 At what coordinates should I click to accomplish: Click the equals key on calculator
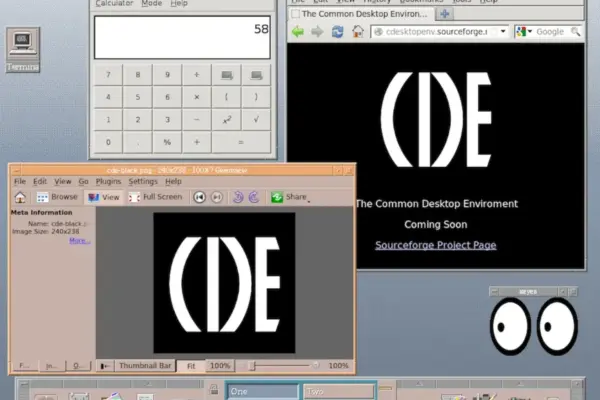tap(241, 142)
